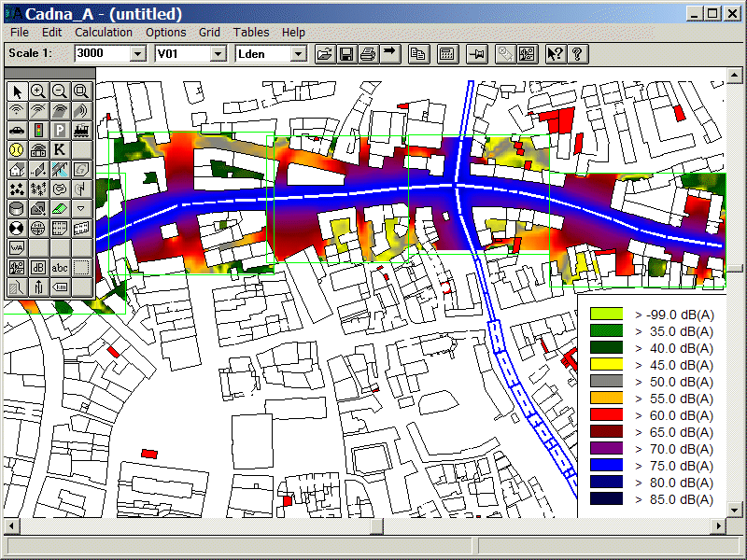Open the Grid menu
This screenshot has width=747, height=560.
pos(209,33)
